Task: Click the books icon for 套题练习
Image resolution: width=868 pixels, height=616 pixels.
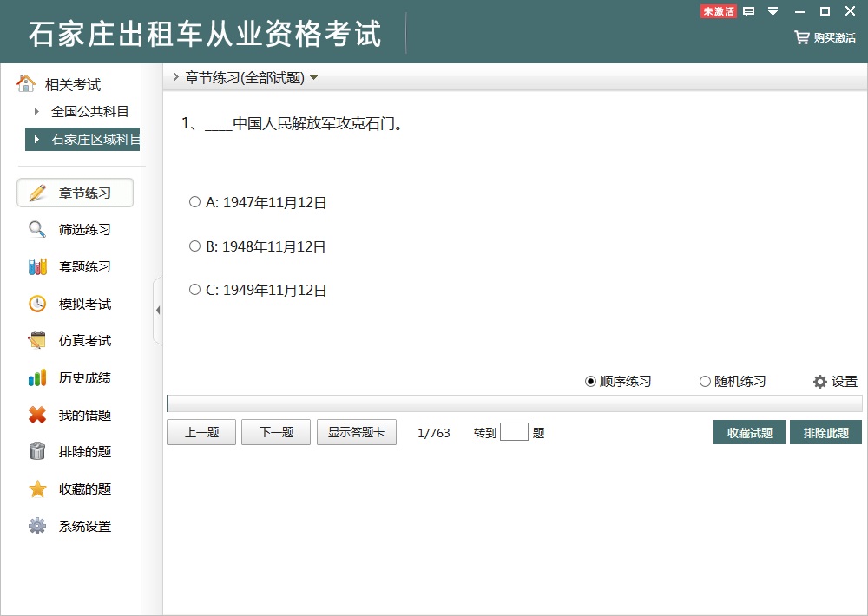Action: pyautogui.click(x=37, y=266)
